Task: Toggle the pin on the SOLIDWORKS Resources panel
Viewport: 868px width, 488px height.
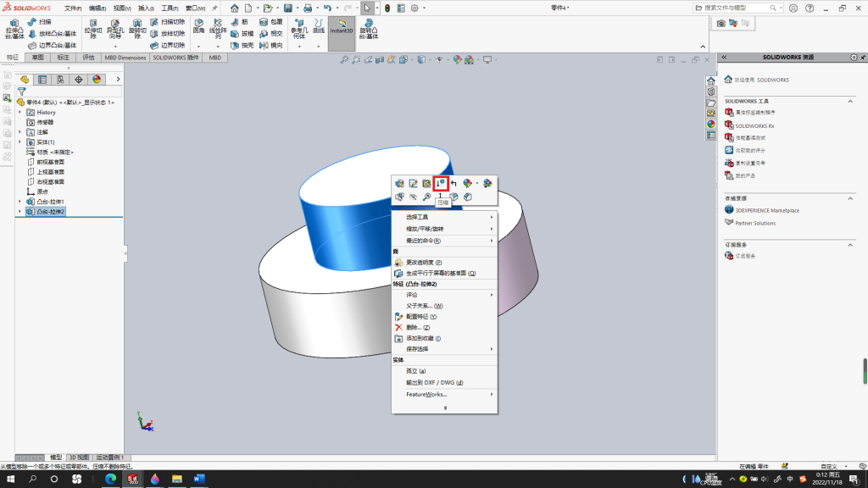Action: click(862, 57)
